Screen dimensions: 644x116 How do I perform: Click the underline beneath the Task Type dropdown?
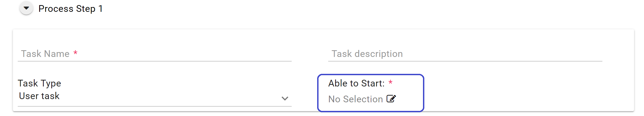[x=154, y=106]
